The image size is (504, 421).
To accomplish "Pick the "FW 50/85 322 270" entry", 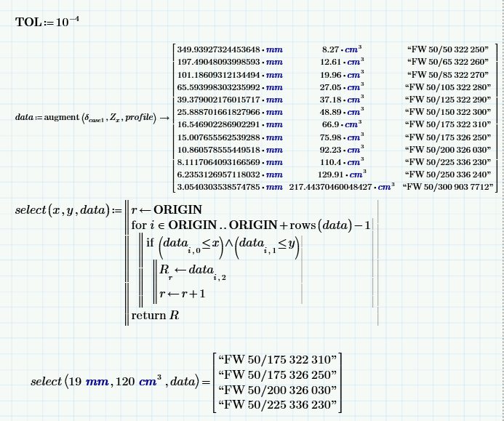I will pos(448,75).
